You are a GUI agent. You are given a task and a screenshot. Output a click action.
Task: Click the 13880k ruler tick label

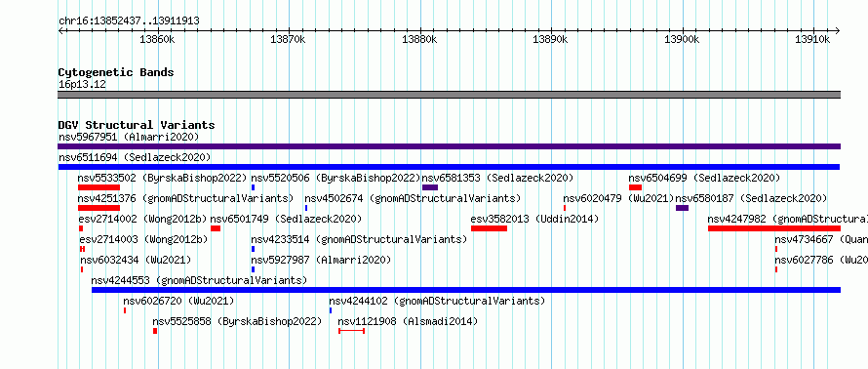(419, 40)
